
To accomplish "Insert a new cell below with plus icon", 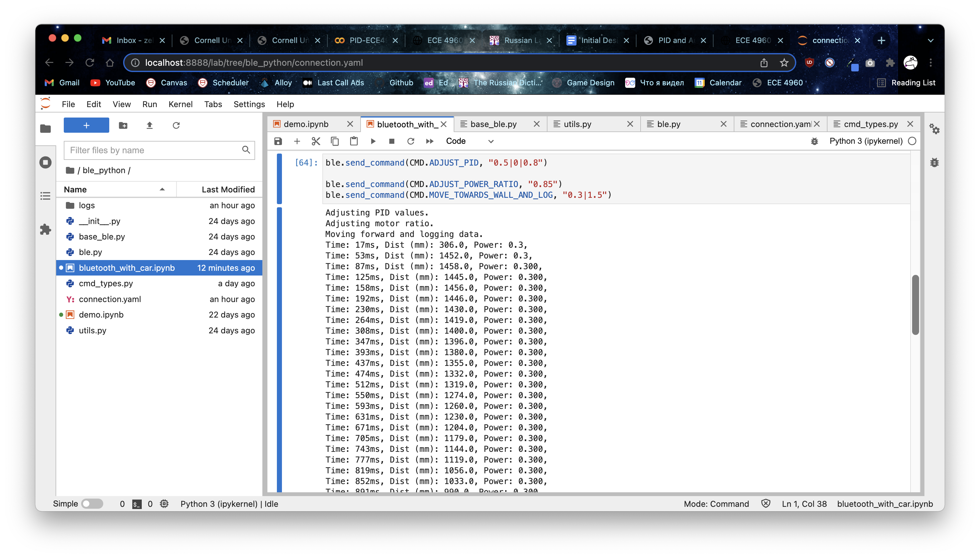I will pyautogui.click(x=297, y=141).
